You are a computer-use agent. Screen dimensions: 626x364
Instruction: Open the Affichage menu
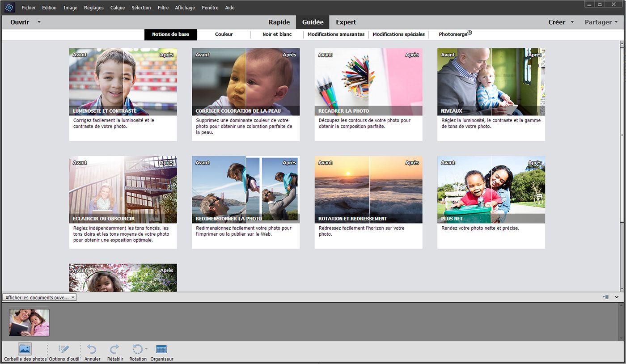[185, 8]
